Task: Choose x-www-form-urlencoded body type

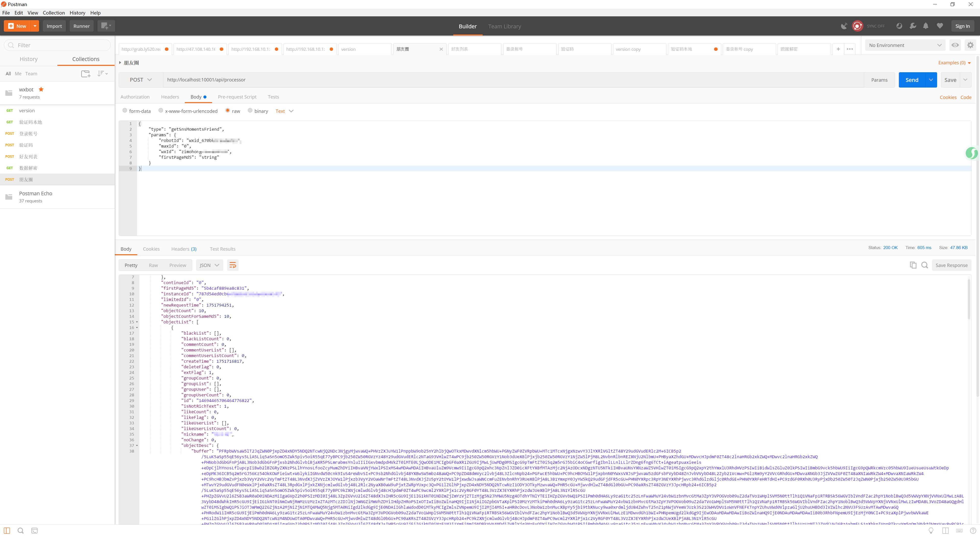Action: coord(161,111)
